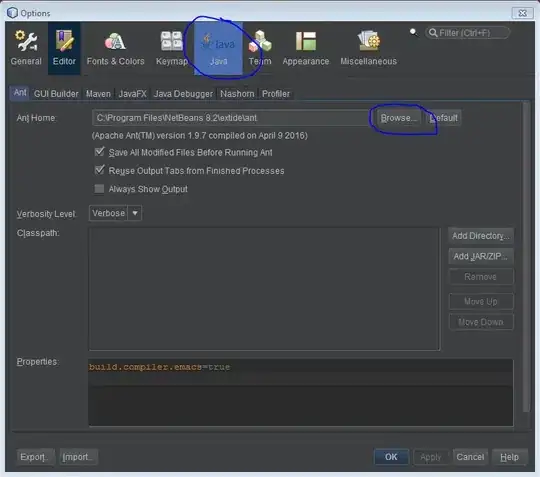Toggle Reuse Output Tabs from Finished Processes
540x477 pixels.
100,170
